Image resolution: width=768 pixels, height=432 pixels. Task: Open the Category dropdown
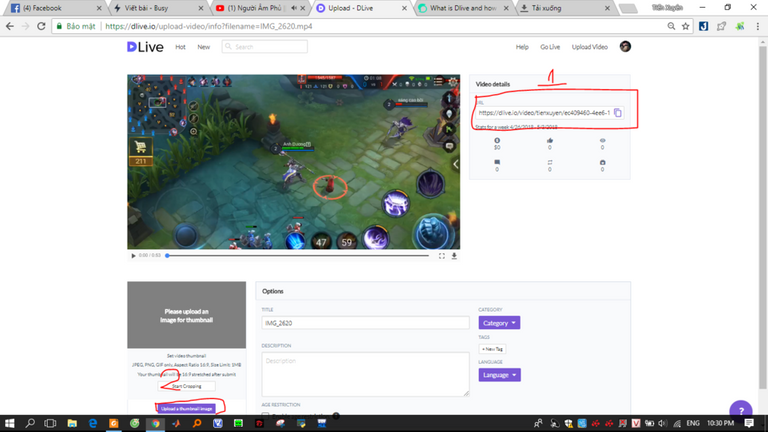pyautogui.click(x=499, y=323)
